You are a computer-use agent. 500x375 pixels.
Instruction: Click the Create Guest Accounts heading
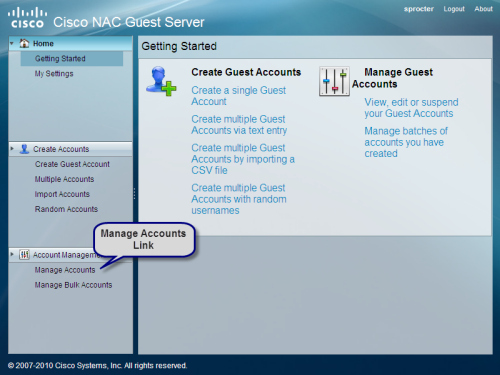(246, 72)
